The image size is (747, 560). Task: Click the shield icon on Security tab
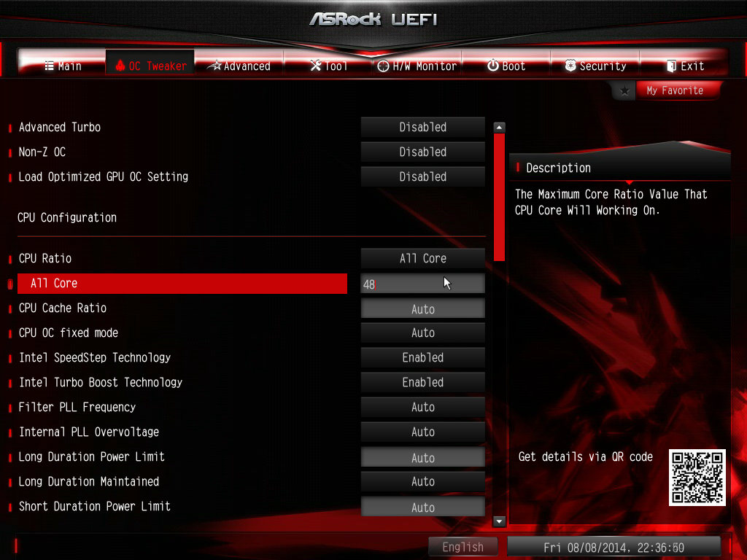[570, 65]
